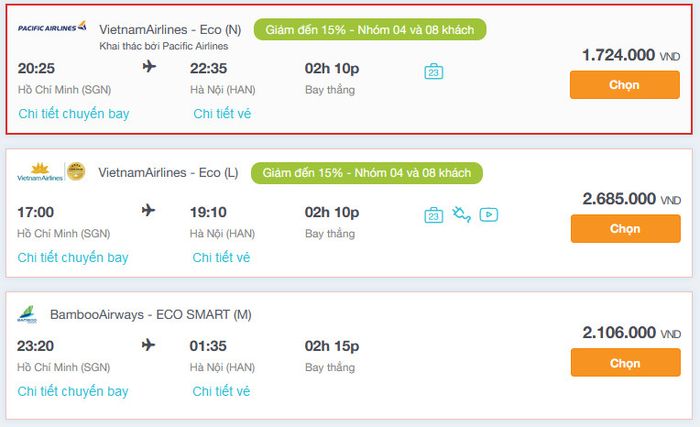Click the in-flight entertainment video icon
The image size is (700, 427).
pyautogui.click(x=488, y=214)
